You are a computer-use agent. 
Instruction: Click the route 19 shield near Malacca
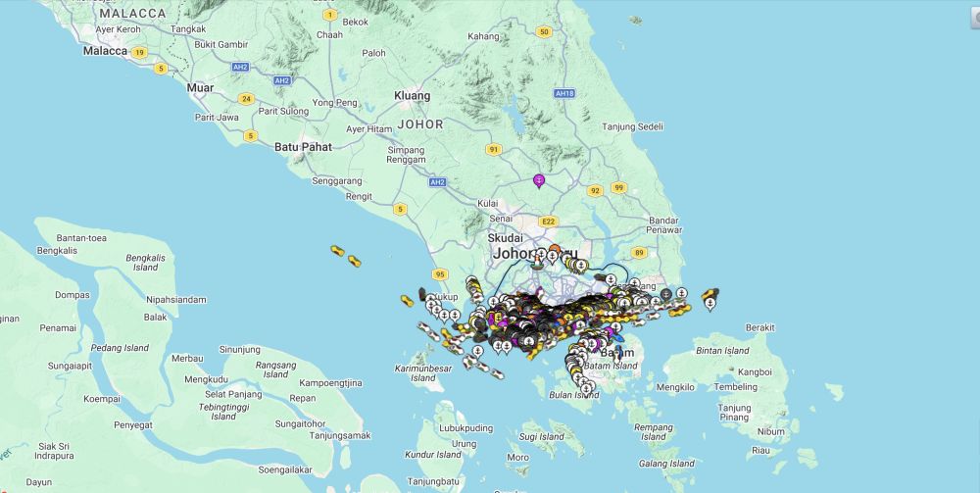(140, 52)
